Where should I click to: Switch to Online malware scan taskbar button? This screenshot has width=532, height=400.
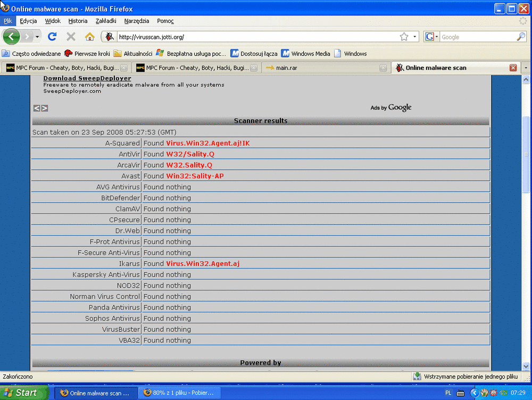point(96,393)
